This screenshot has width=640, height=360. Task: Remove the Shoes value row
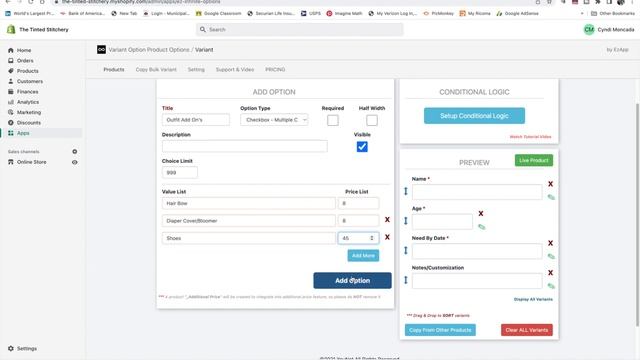pos(387,237)
